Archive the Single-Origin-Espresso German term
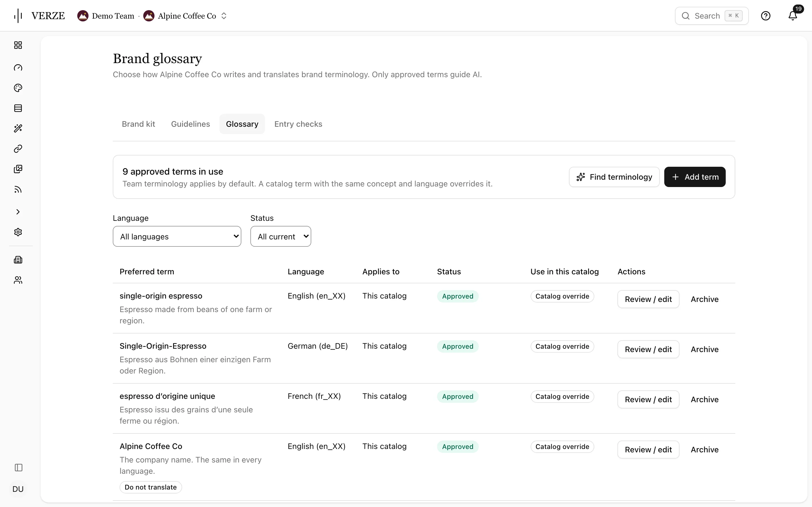 (x=704, y=349)
